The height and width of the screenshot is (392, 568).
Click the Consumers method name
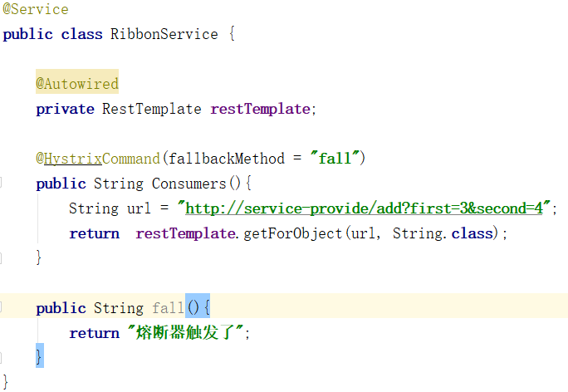coord(189,184)
